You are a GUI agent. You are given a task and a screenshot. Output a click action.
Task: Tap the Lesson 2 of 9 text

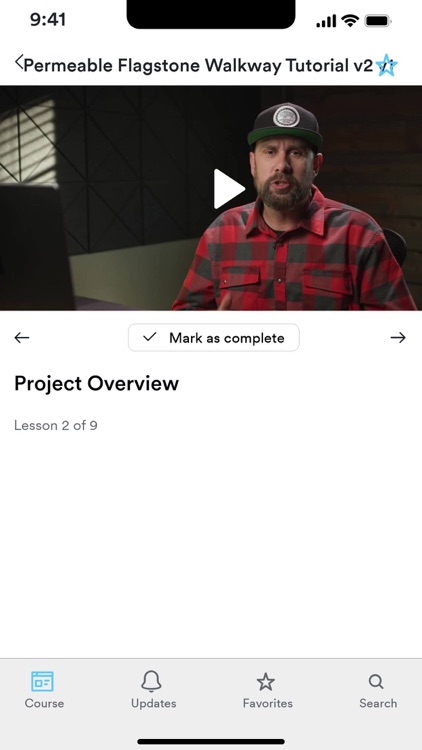pos(56,425)
